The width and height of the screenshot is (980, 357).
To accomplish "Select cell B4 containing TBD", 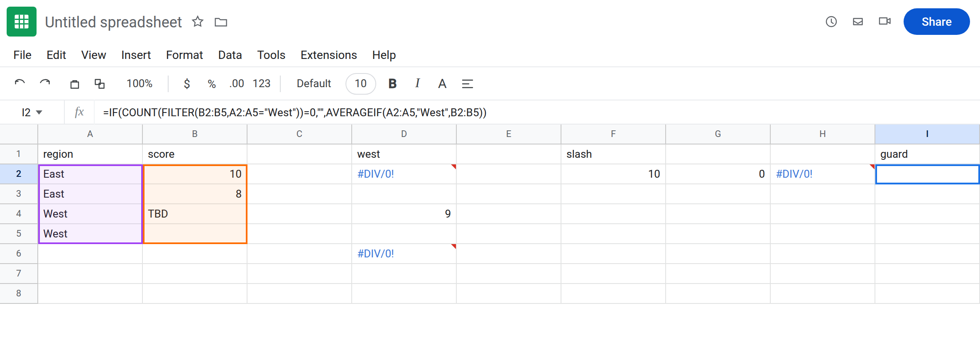I will [195, 214].
